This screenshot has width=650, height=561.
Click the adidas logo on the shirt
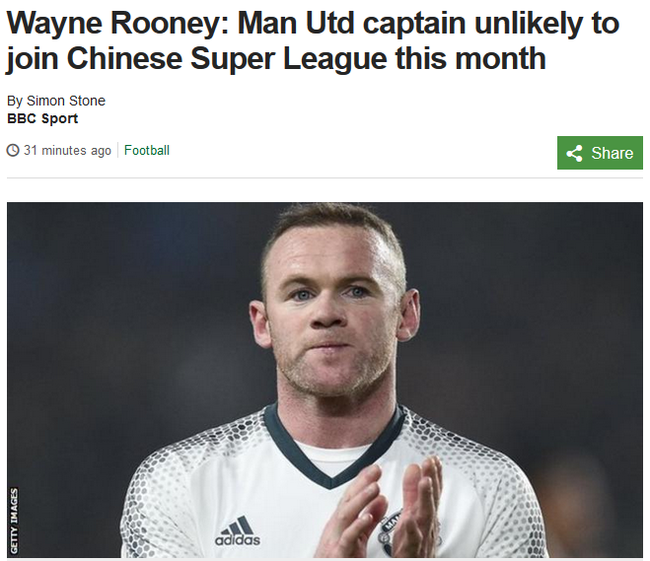(x=238, y=531)
